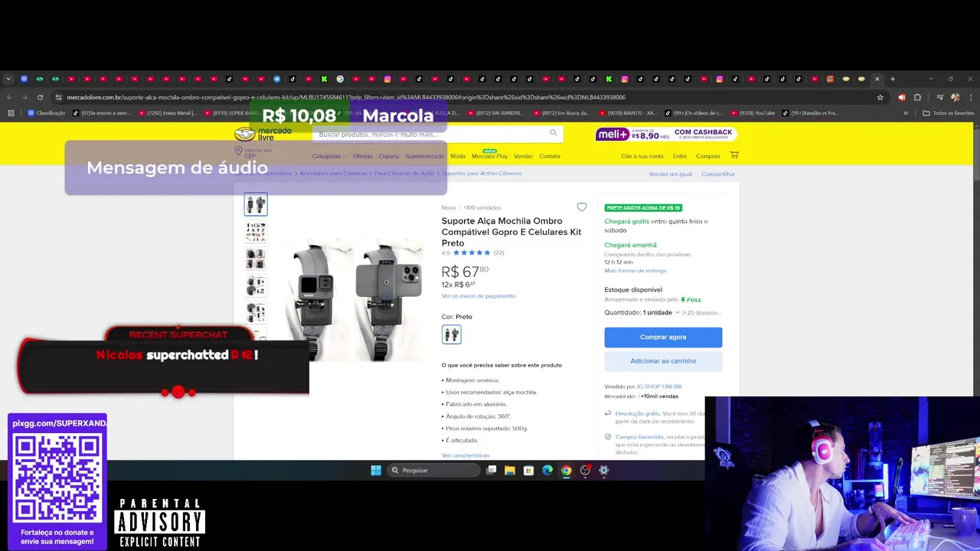Image resolution: width=980 pixels, height=551 pixels.
Task: Select the second product thumbnail
Action: coord(256,231)
